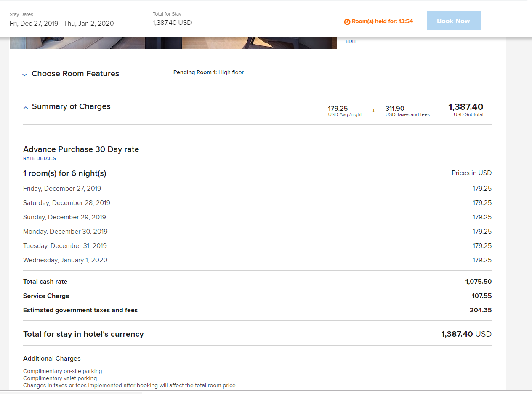Expand the Choose Room Features chevron
This screenshot has width=532, height=394.
coord(24,75)
